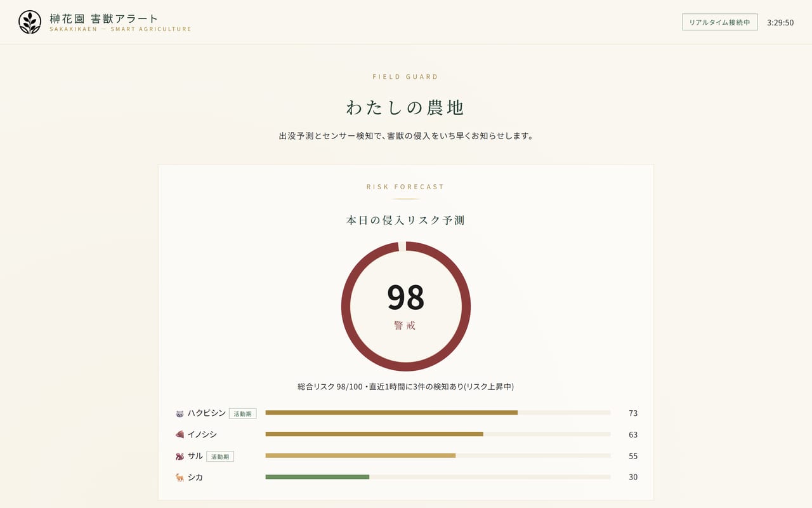Click the ハクビシン score value 73
Image resolution: width=812 pixels, height=508 pixels.
coord(633,413)
